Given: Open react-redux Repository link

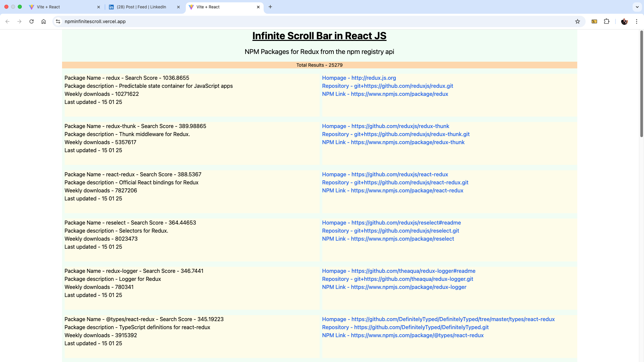Looking at the screenshot, I should (395, 182).
